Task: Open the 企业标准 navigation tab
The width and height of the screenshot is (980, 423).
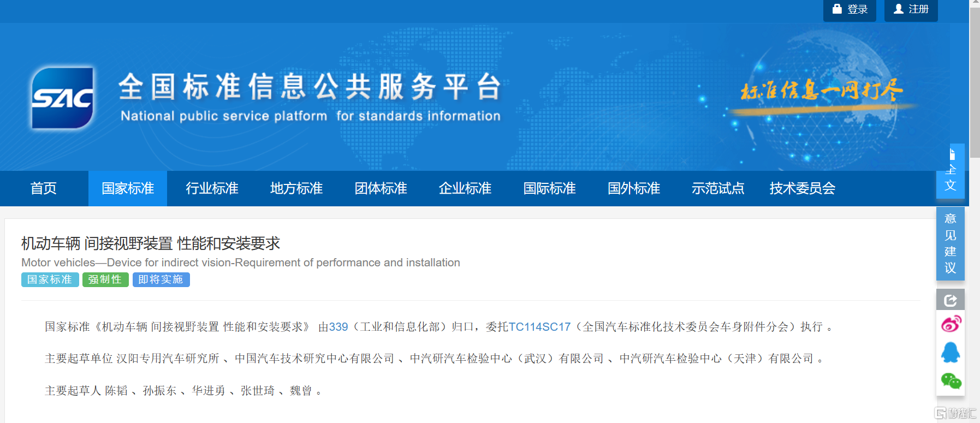Action: (x=465, y=188)
